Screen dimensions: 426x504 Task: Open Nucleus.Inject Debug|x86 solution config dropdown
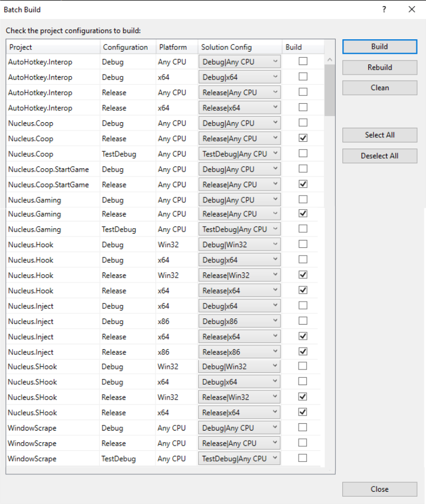point(275,321)
